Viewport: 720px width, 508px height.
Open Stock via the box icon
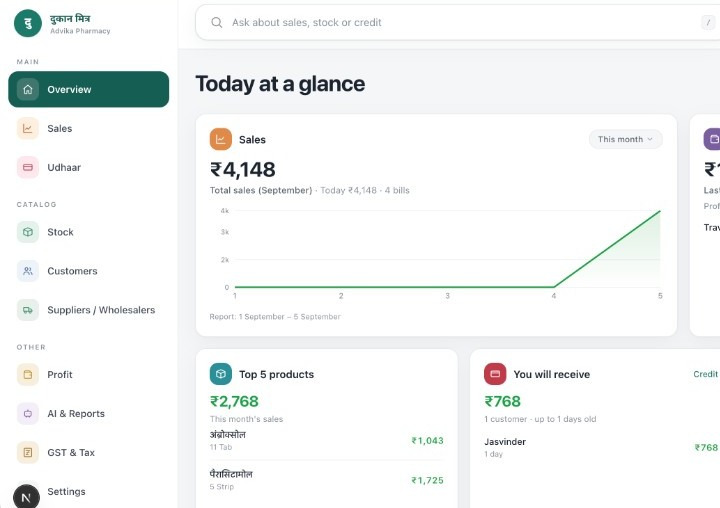[28, 232]
